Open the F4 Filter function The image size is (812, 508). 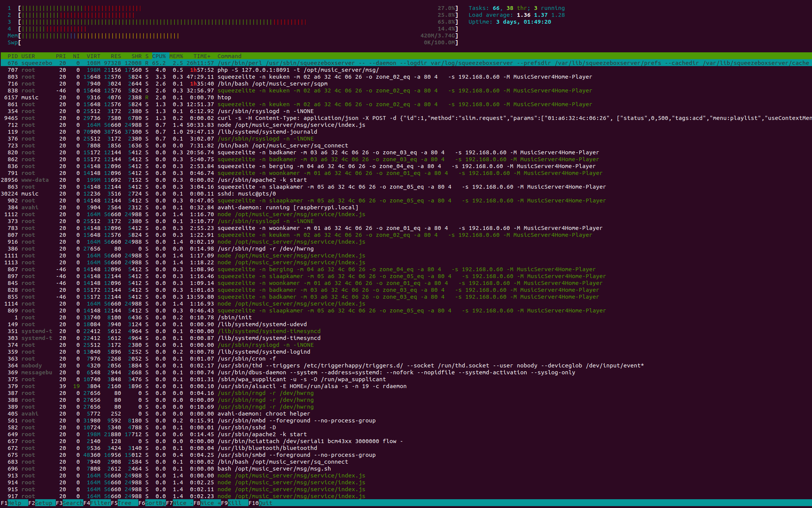point(100,503)
